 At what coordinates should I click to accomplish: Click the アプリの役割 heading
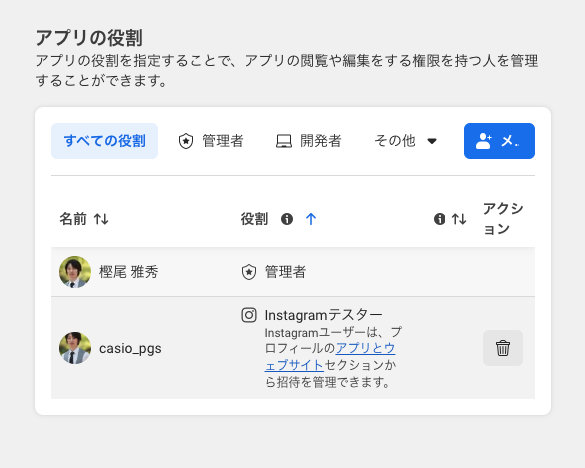tap(89, 38)
